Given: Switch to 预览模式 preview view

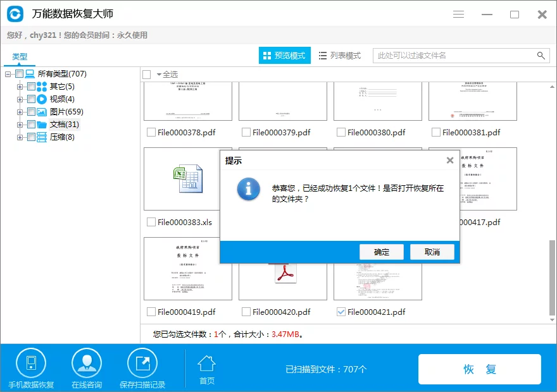Looking at the screenshot, I should click(x=285, y=55).
